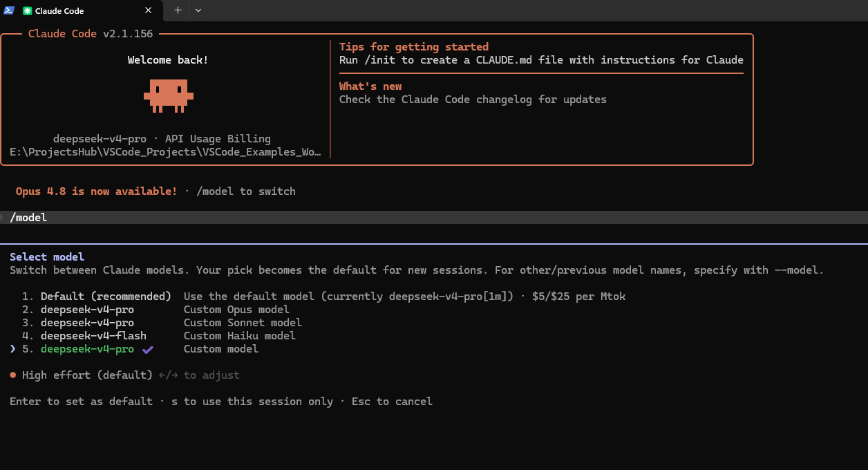Click the orange effort level dot

click(13, 375)
